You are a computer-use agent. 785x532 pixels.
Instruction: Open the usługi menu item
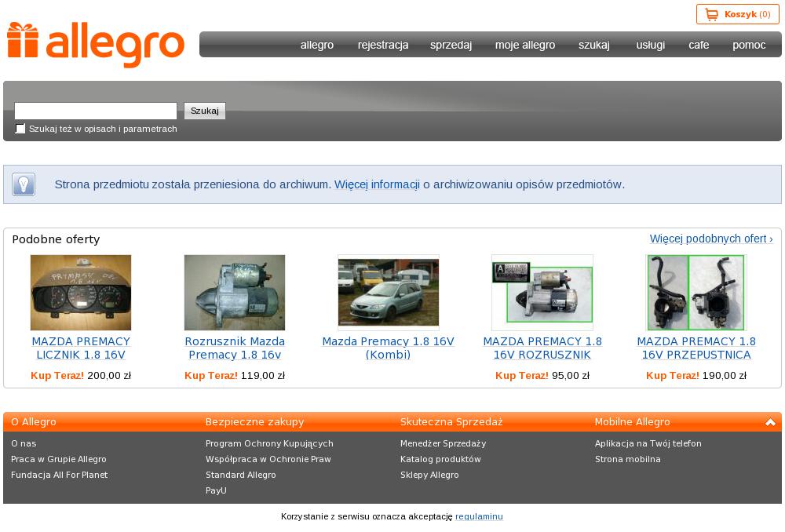(650, 45)
